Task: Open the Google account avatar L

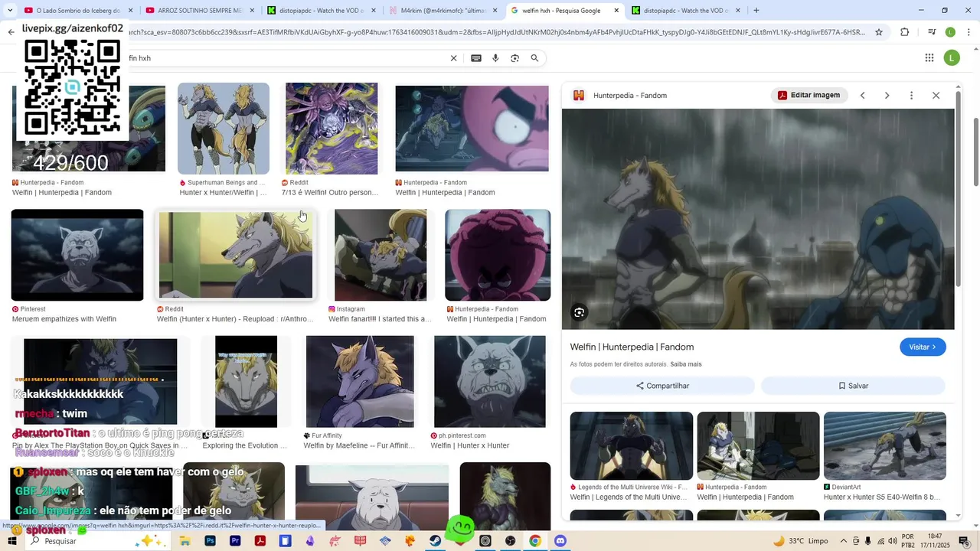Action: click(952, 58)
